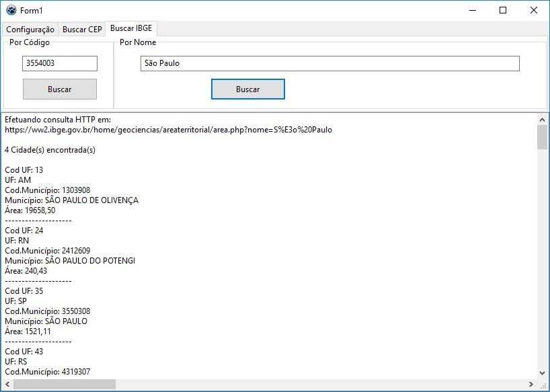
Task: Click 'Área: 240,43' line
Action: [x=26, y=271]
